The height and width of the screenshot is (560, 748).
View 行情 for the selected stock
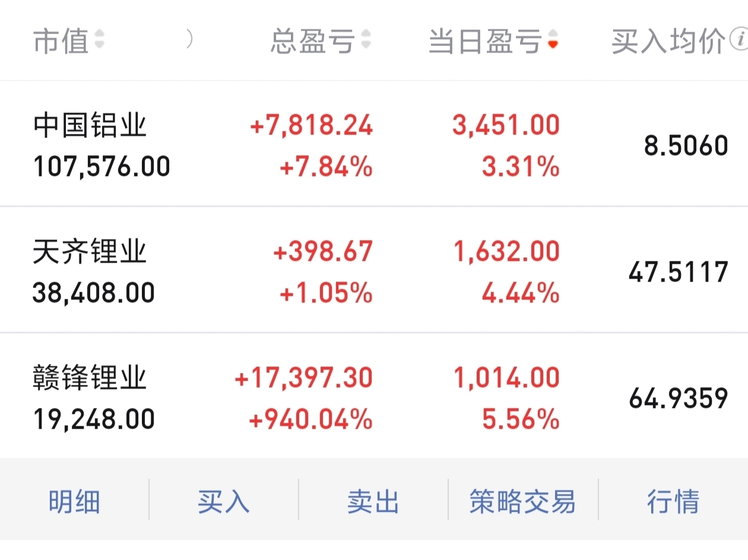pyautogui.click(x=673, y=501)
